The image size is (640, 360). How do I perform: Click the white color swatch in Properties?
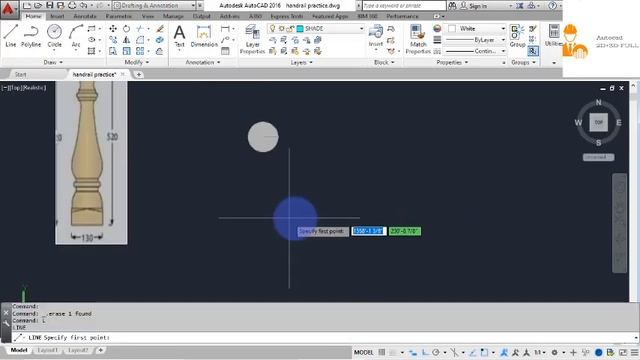point(452,29)
